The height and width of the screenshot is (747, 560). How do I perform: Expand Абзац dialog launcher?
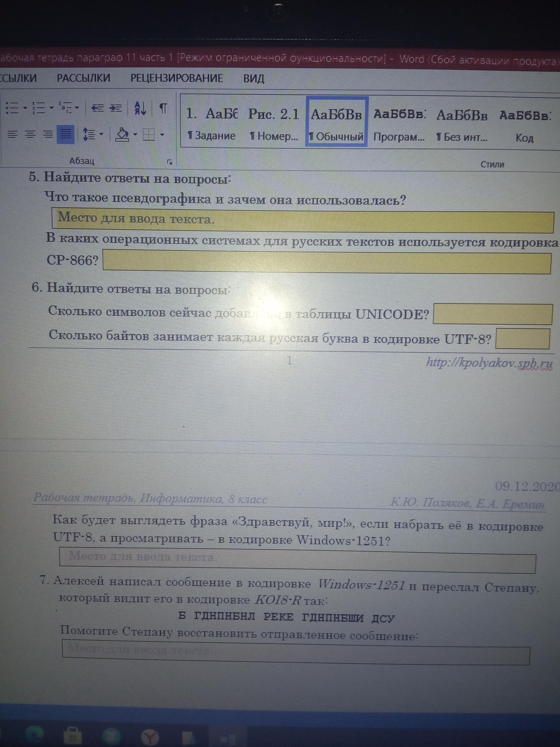(x=169, y=163)
